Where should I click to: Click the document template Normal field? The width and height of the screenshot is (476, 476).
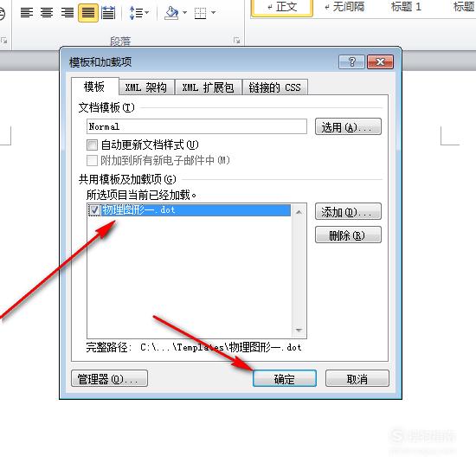(x=196, y=126)
